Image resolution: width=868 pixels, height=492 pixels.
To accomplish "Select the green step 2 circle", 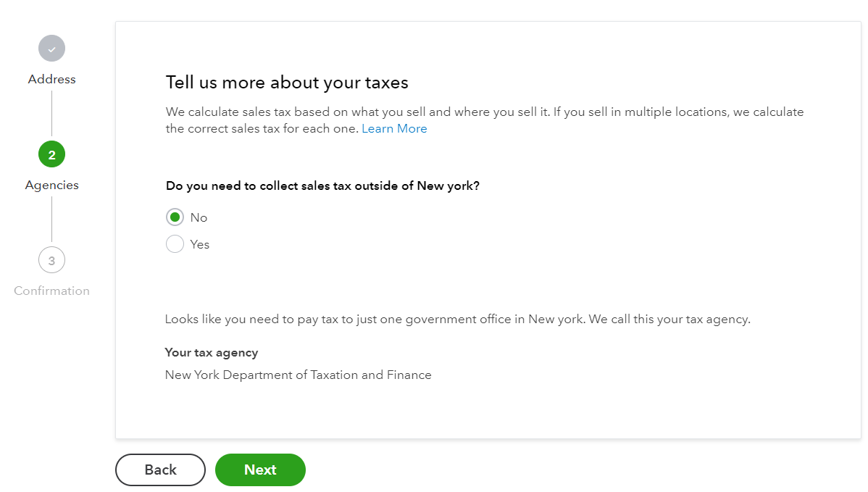I will click(x=51, y=154).
